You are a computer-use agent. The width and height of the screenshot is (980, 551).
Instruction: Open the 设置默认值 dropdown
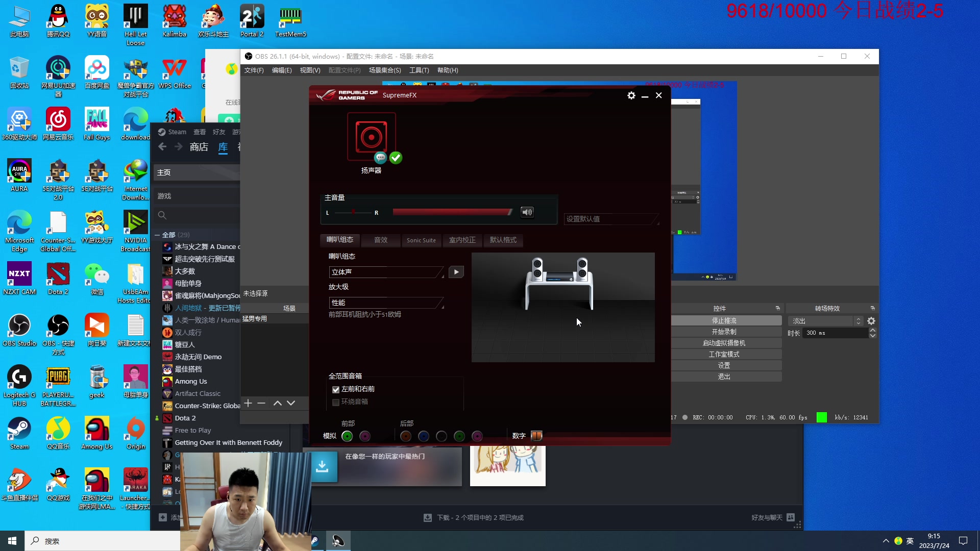(611, 219)
